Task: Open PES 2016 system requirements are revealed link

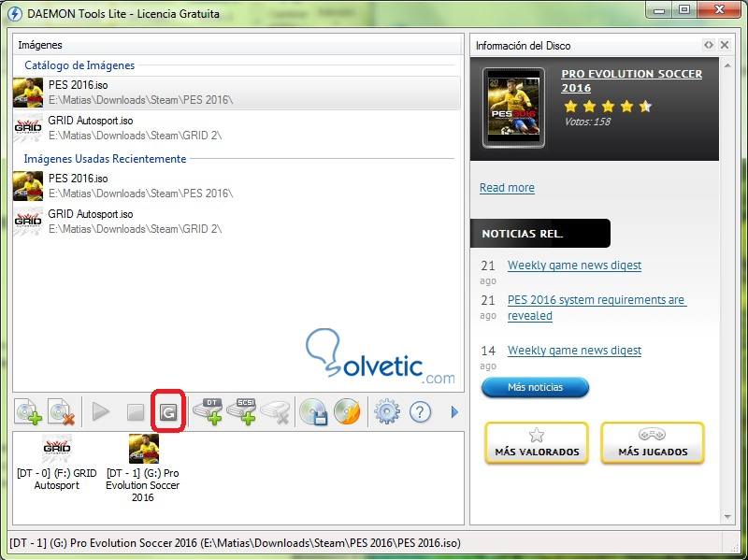Action: pos(597,308)
